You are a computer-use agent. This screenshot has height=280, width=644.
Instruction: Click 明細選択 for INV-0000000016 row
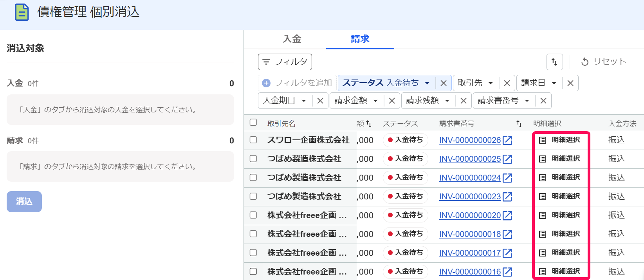pos(560,271)
